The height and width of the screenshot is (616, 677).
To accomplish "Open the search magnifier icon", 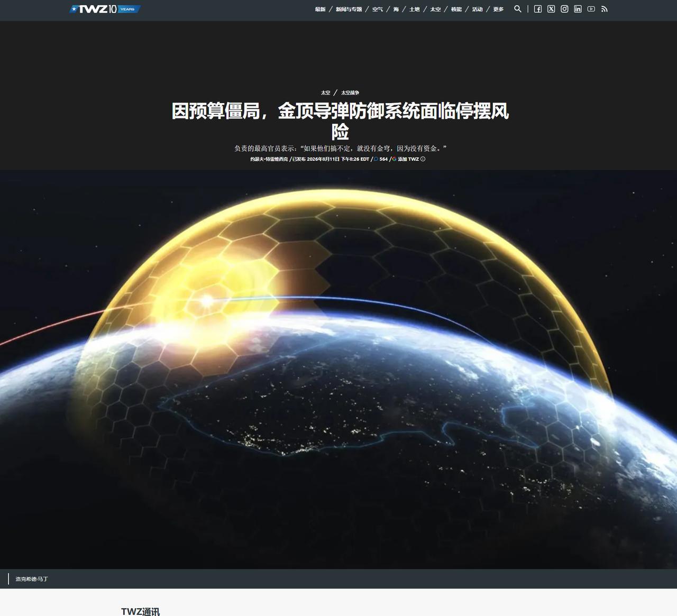I will point(518,9).
